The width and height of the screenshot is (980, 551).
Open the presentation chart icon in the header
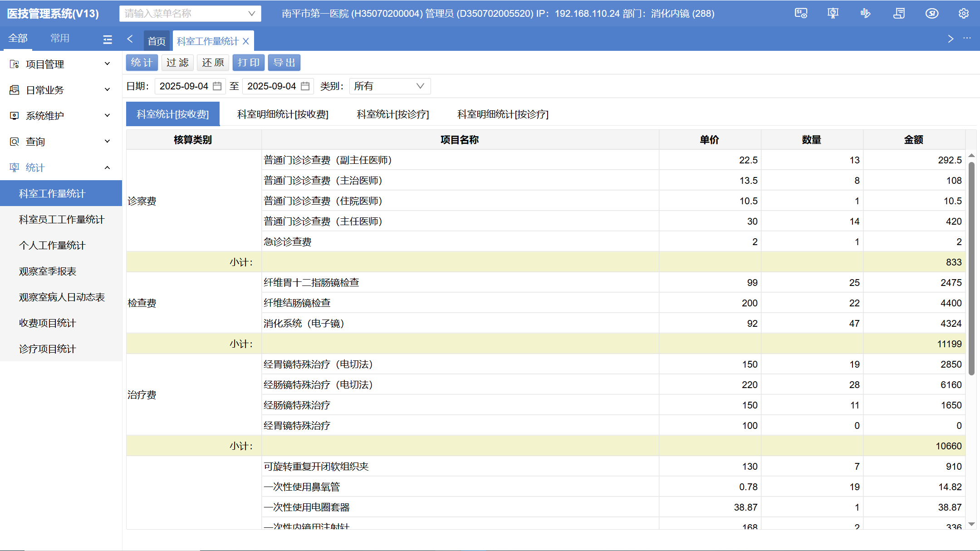point(833,14)
